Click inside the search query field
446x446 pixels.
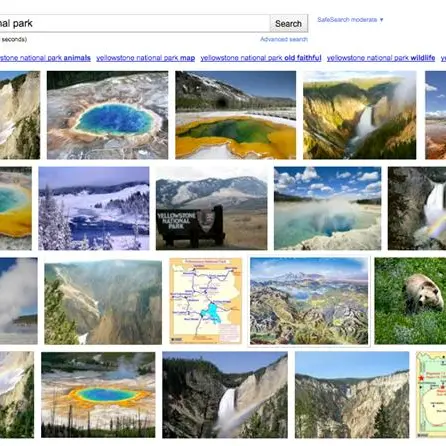click(134, 23)
